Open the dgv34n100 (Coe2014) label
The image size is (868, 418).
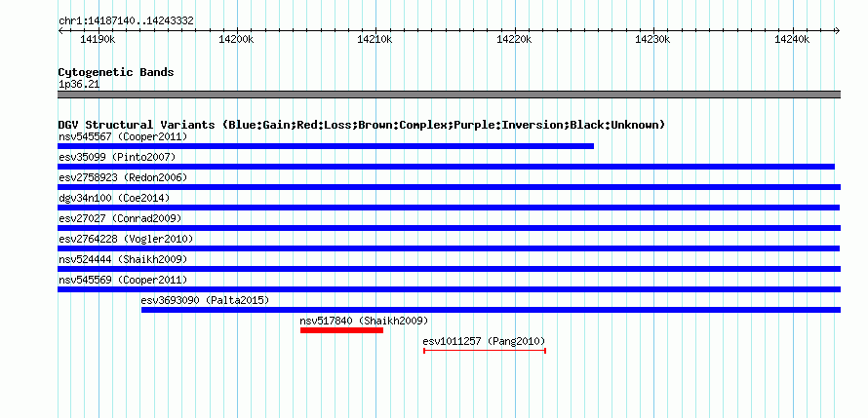[114, 198]
